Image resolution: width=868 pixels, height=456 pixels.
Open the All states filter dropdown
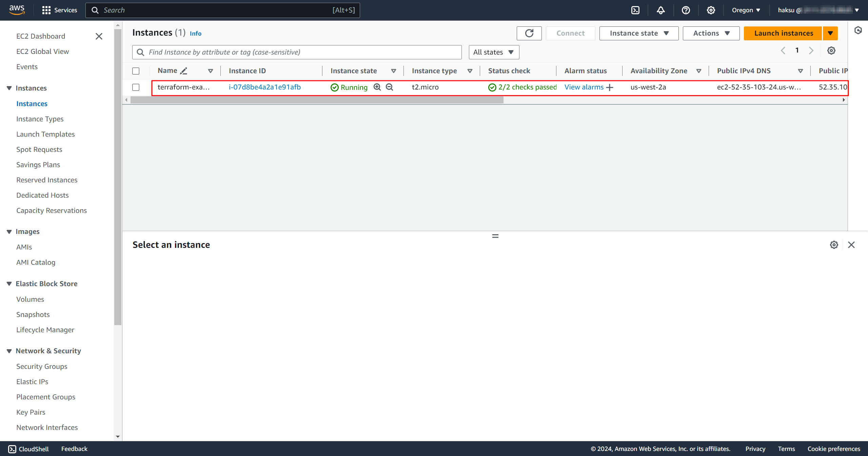494,52
